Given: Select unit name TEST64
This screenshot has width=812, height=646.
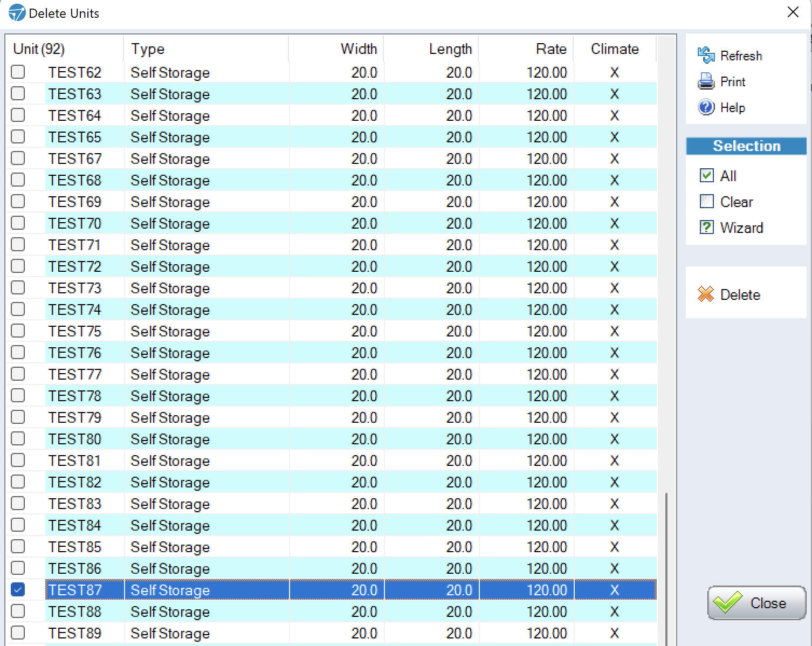Looking at the screenshot, I should point(74,115).
